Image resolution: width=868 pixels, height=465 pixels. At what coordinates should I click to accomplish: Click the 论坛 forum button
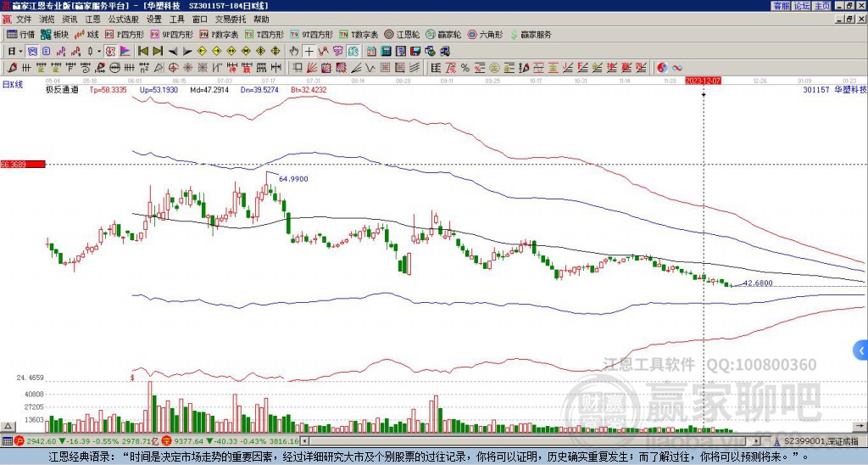point(802,6)
